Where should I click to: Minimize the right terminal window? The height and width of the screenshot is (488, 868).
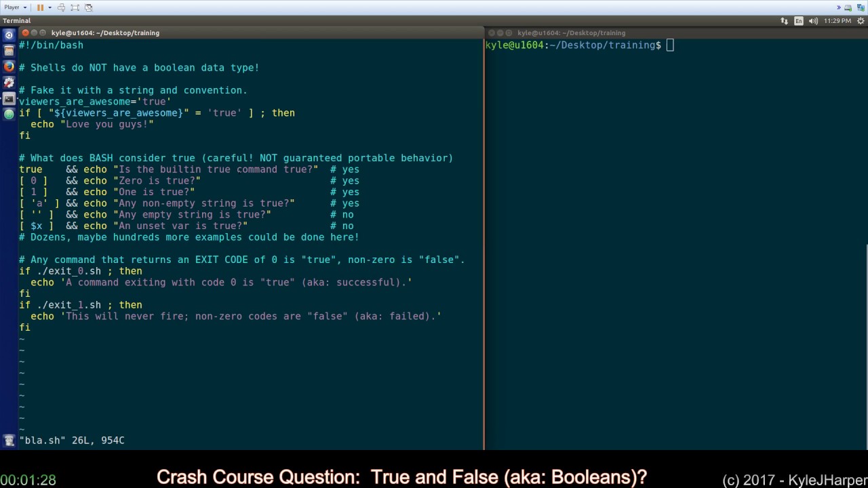click(x=500, y=33)
